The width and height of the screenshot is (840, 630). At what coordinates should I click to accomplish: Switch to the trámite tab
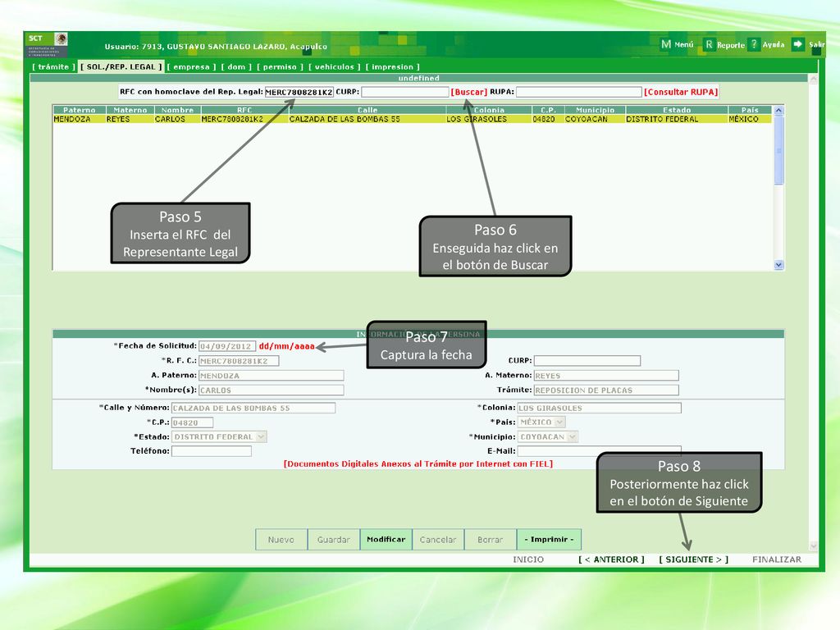click(53, 67)
